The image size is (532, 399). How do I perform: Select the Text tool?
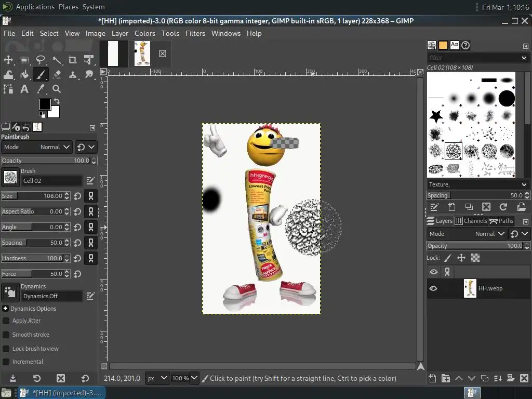pos(24,89)
